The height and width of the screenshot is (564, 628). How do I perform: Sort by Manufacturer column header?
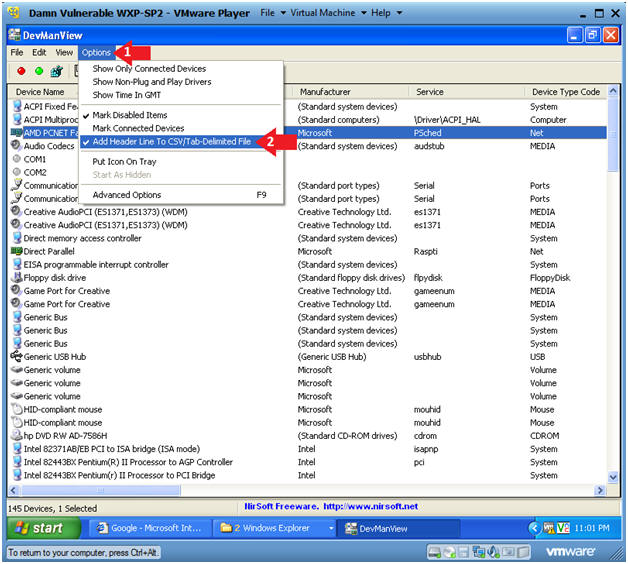[x=350, y=92]
